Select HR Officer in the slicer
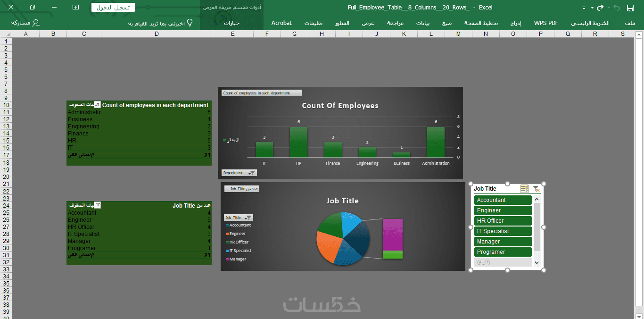The height and width of the screenshot is (319, 644). pyautogui.click(x=503, y=221)
